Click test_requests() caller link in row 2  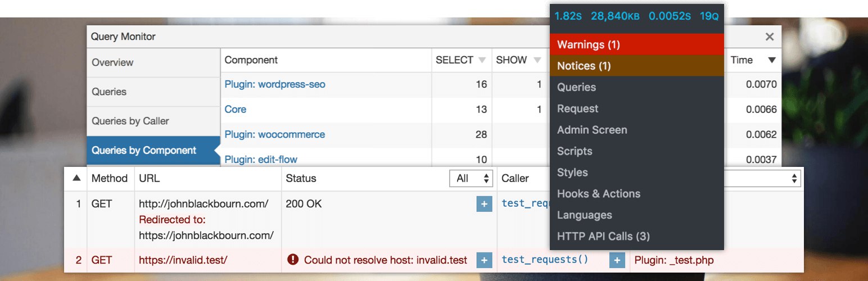[x=545, y=260]
